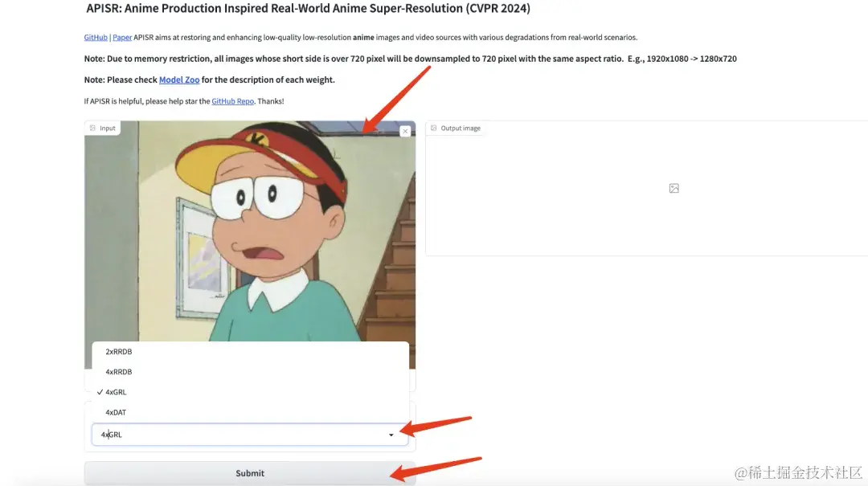
Task: Choose the checked 4xGRL option
Action: tap(250, 392)
